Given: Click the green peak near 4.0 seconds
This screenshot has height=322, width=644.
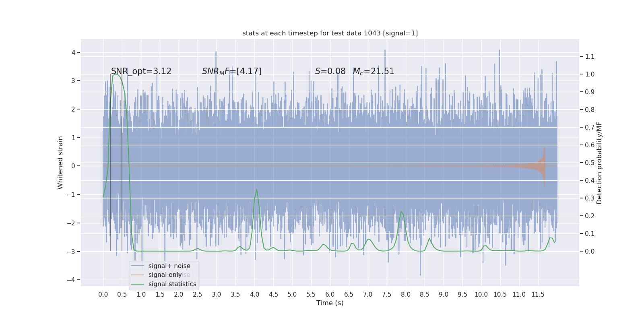Looking at the screenshot, I should [x=256, y=190].
